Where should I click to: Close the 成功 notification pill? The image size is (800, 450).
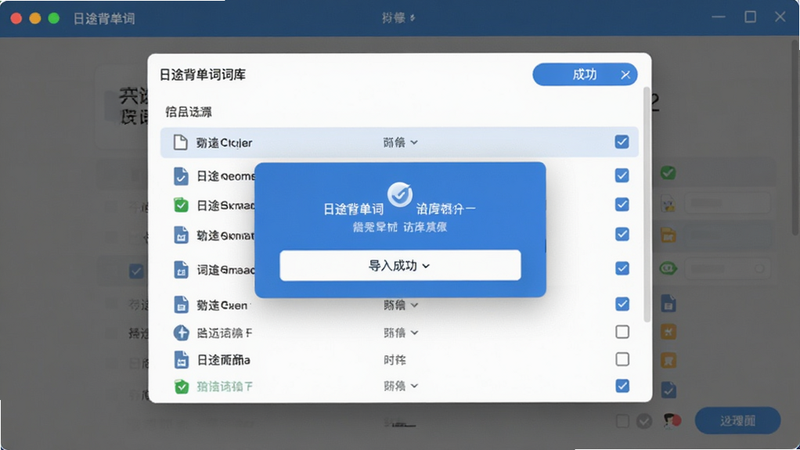[625, 75]
